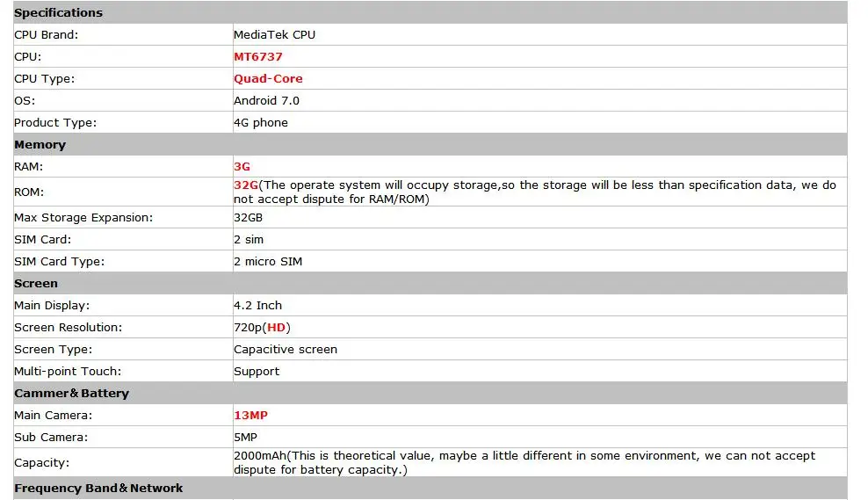Screen dimensions: 868x500
Task: Click the Screen section header
Action: click(36, 284)
